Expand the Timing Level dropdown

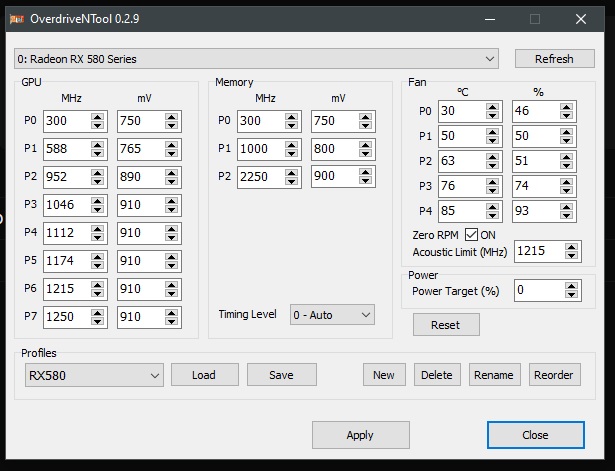(332, 314)
